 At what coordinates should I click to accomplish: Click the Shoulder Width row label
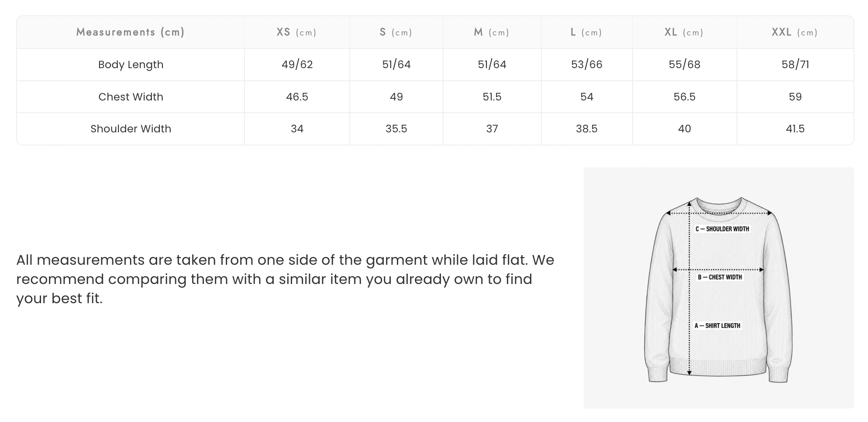tap(131, 129)
